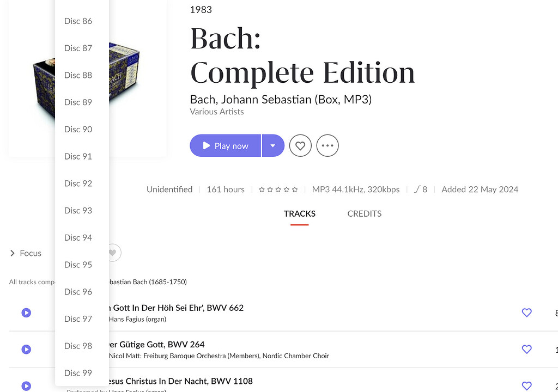The image size is (558, 392).
Task: Click the heart icon on the BWV 264 track
Action: 526,349
